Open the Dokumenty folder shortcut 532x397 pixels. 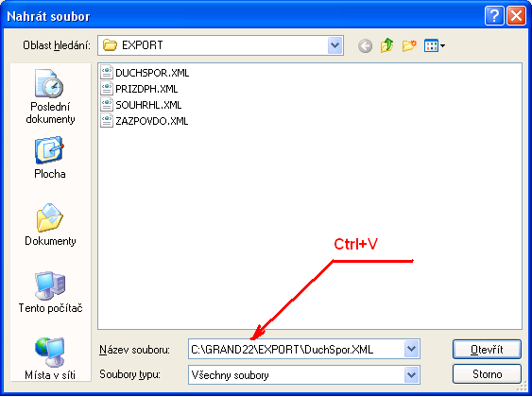(50, 225)
